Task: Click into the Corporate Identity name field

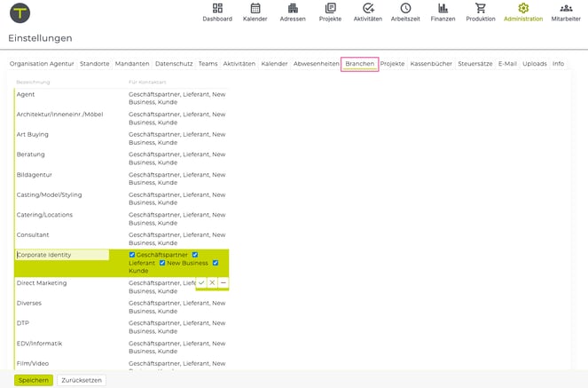Action: tap(62, 255)
